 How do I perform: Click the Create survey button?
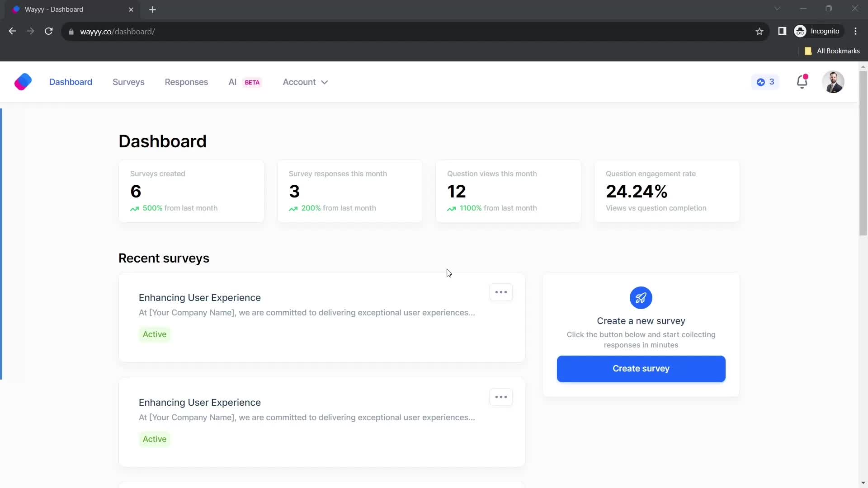coord(641,368)
